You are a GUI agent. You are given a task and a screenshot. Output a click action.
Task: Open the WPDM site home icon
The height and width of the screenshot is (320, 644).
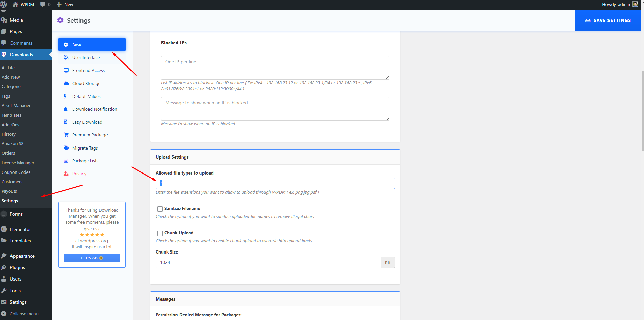tap(15, 4)
